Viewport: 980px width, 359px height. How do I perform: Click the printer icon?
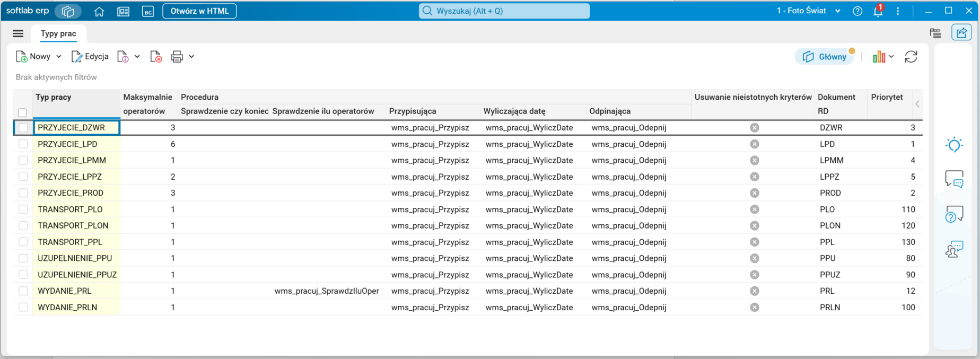click(177, 57)
